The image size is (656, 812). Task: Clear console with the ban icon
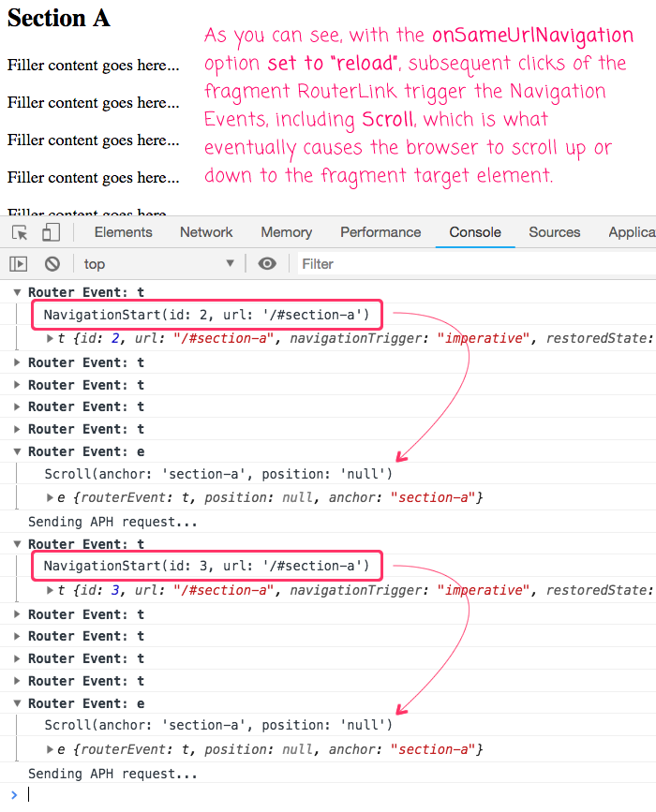click(x=52, y=264)
